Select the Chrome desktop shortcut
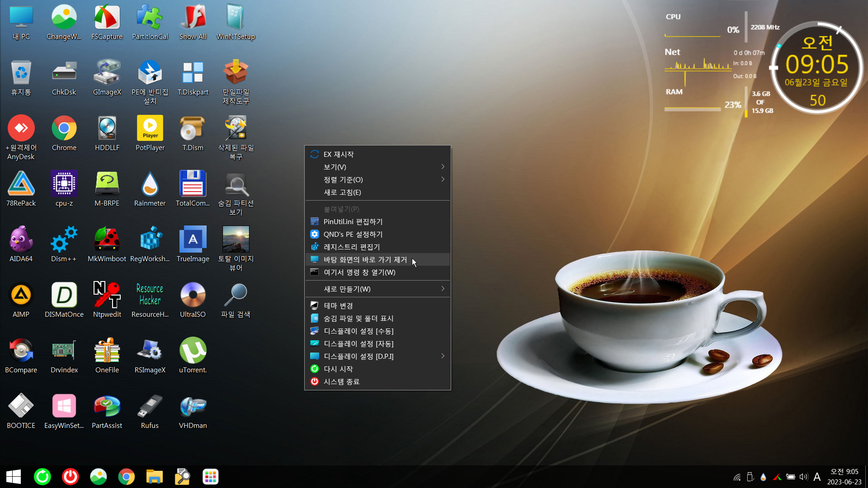868x488 pixels. tap(64, 134)
